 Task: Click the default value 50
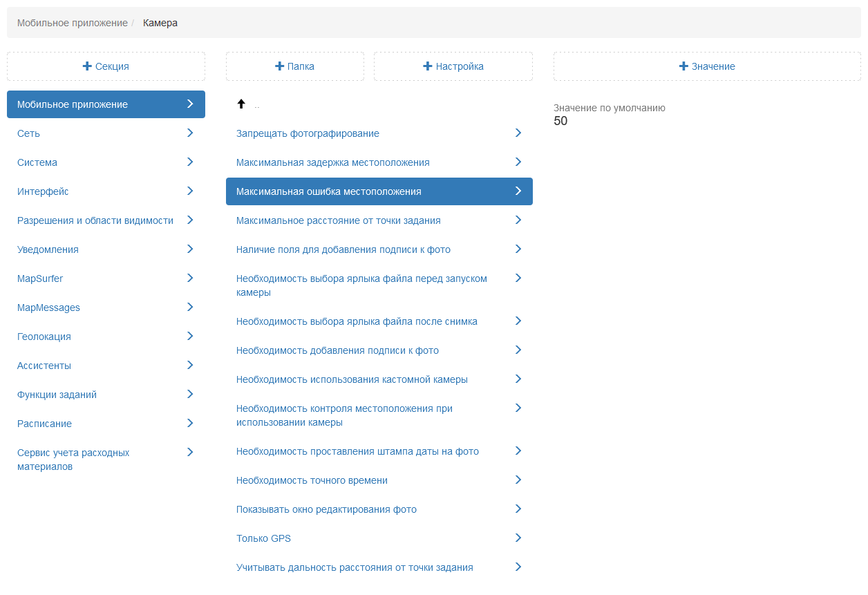point(560,121)
